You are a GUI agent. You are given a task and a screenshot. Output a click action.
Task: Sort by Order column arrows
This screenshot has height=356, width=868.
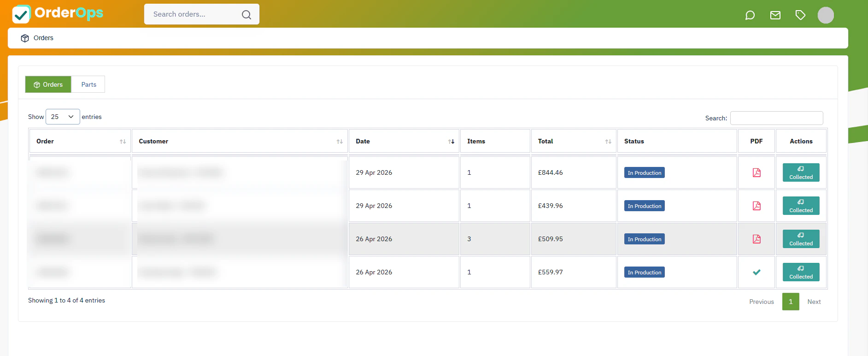[123, 142]
